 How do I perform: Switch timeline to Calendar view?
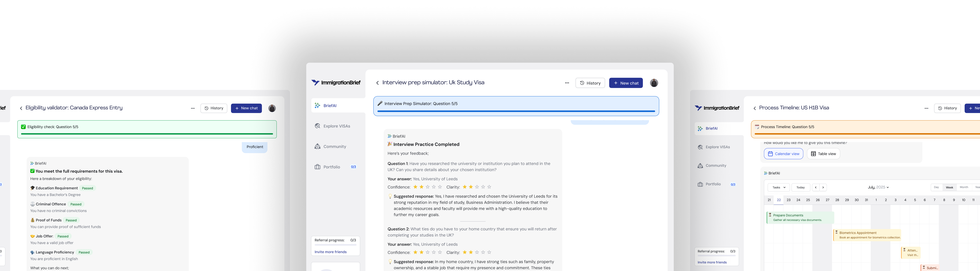(783, 154)
